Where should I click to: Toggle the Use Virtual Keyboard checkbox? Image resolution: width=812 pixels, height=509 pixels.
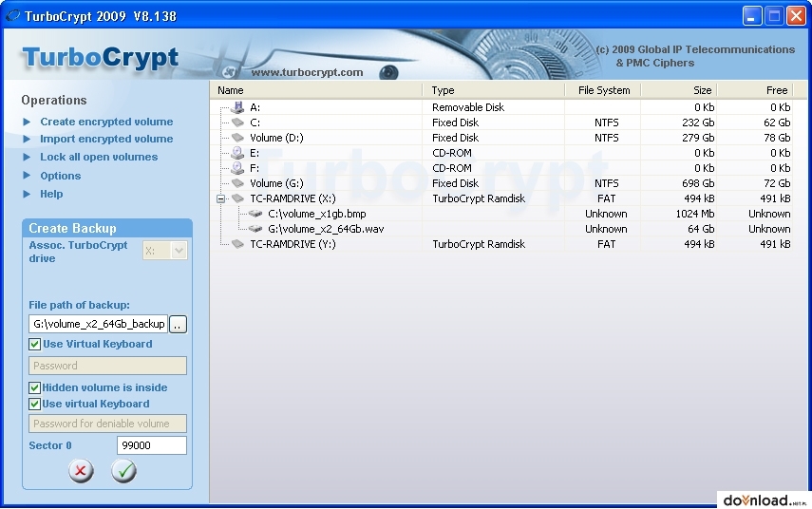point(35,345)
